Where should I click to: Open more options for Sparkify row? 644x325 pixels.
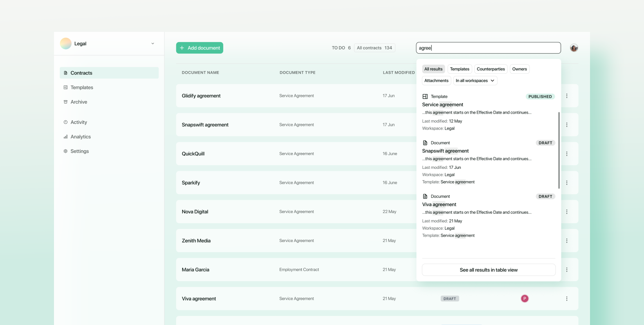(567, 183)
